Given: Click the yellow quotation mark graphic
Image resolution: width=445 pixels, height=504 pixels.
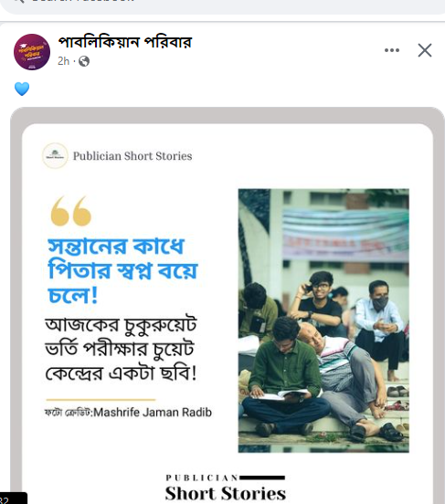Looking at the screenshot, I should 70,211.
